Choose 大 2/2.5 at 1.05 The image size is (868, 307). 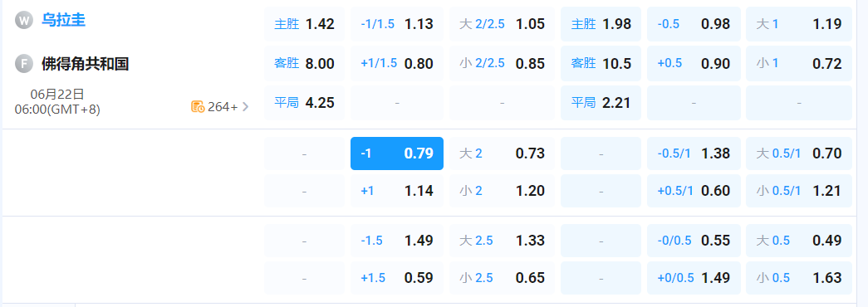pos(502,24)
